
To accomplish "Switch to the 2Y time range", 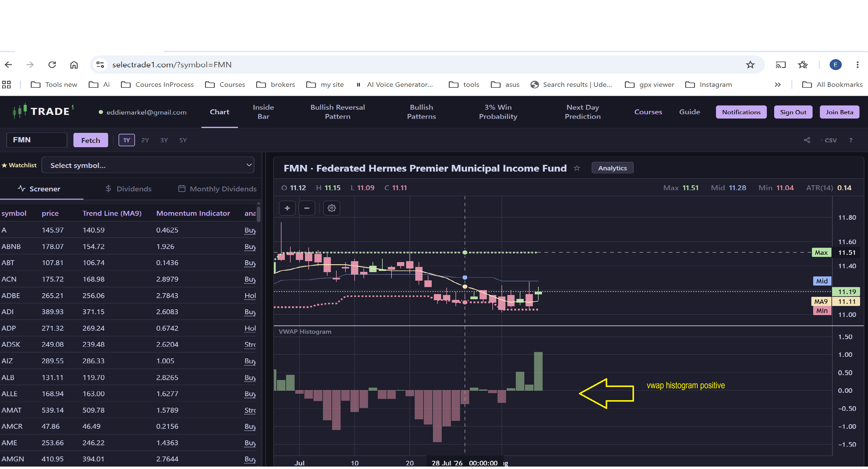I will click(x=145, y=140).
